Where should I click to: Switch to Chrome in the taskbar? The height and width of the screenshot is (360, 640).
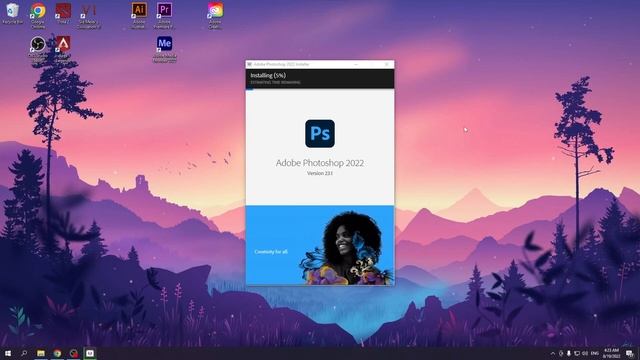click(x=57, y=353)
